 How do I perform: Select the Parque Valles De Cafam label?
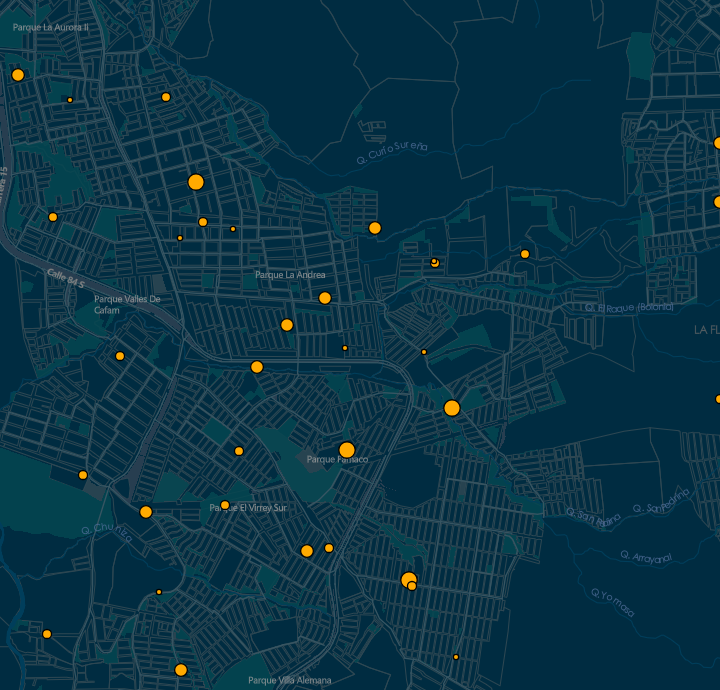(127, 304)
